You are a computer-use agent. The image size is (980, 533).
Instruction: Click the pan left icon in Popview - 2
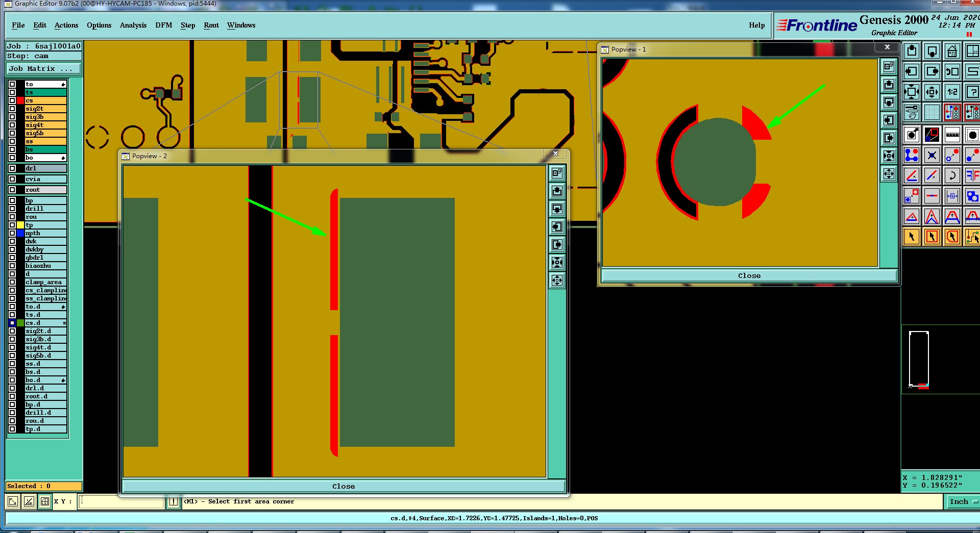(x=557, y=227)
